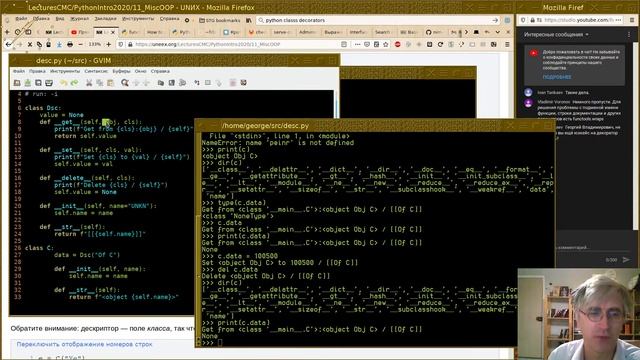Find and replace magnifier icon in GVIM
The image size is (640, 360).
coord(125,83)
